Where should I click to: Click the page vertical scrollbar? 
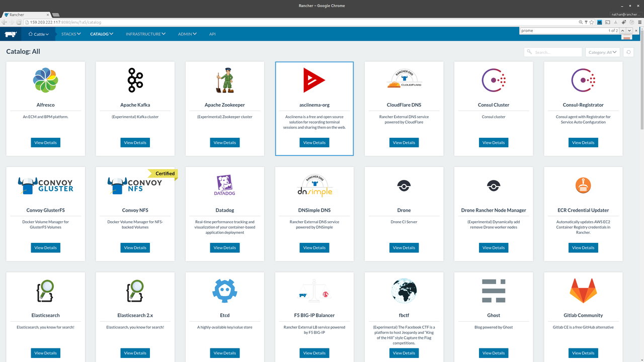pyautogui.click(x=641, y=80)
